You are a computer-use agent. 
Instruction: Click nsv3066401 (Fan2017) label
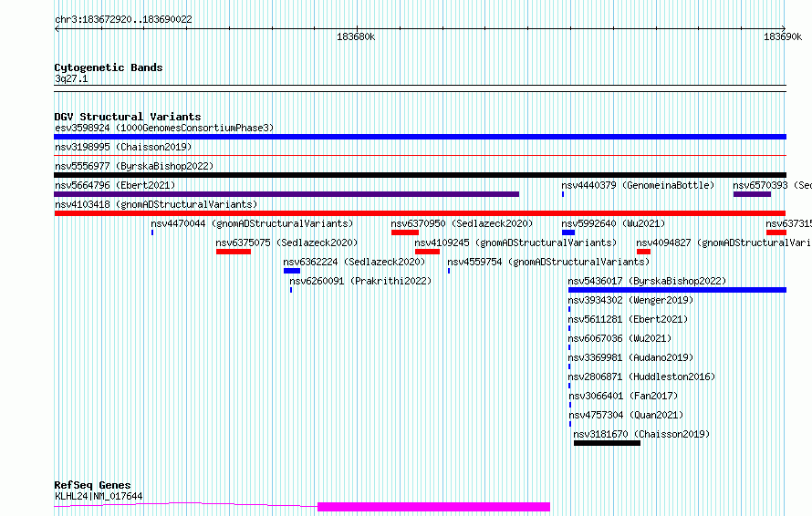(623, 396)
